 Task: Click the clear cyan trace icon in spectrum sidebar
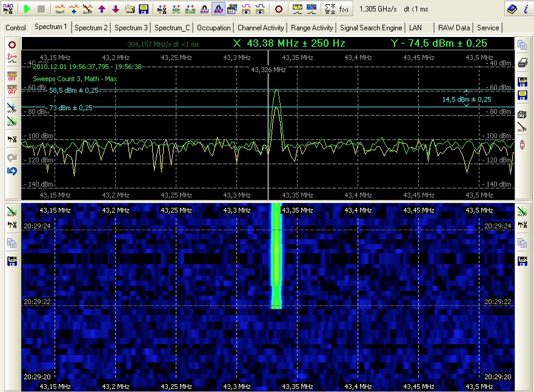12,108
